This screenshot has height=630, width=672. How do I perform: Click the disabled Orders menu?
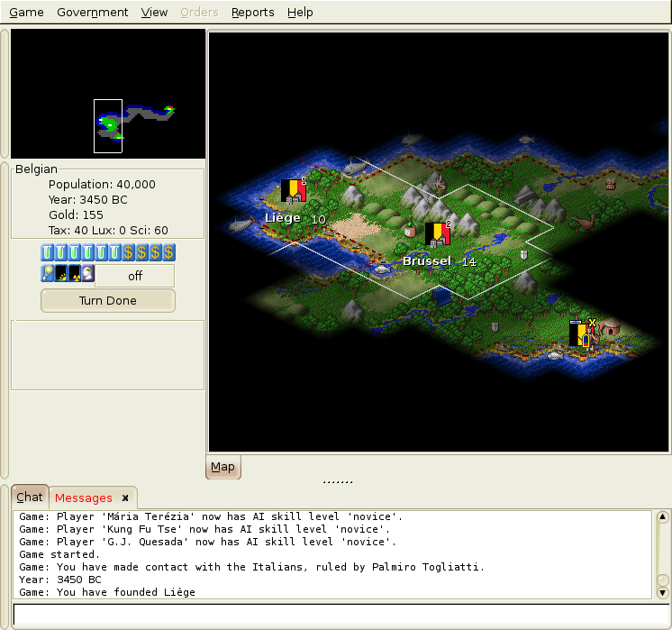[199, 12]
